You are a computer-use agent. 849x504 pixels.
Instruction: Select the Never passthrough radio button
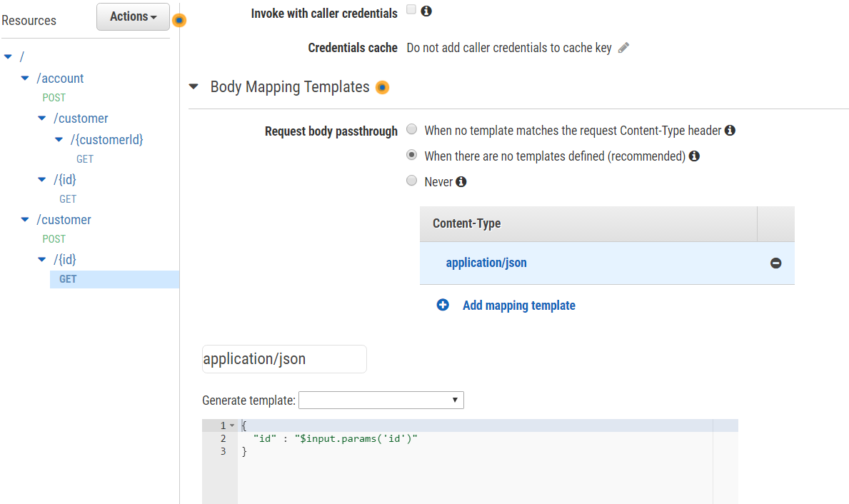411,181
